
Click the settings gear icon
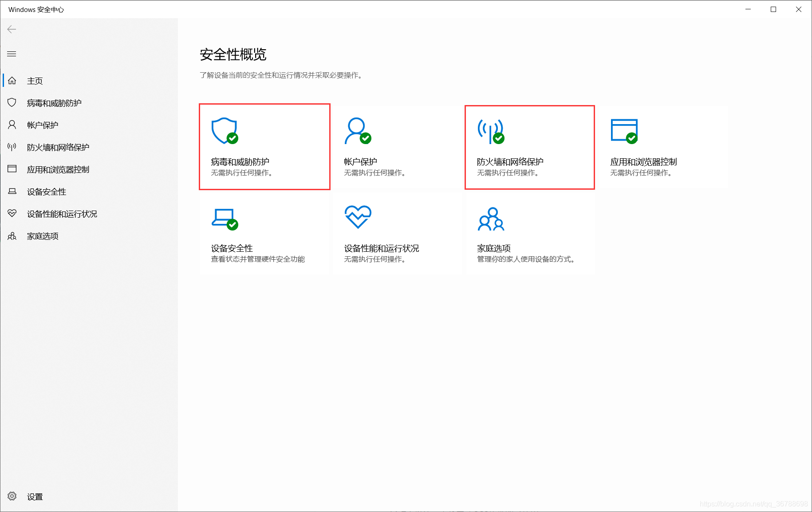(12, 496)
